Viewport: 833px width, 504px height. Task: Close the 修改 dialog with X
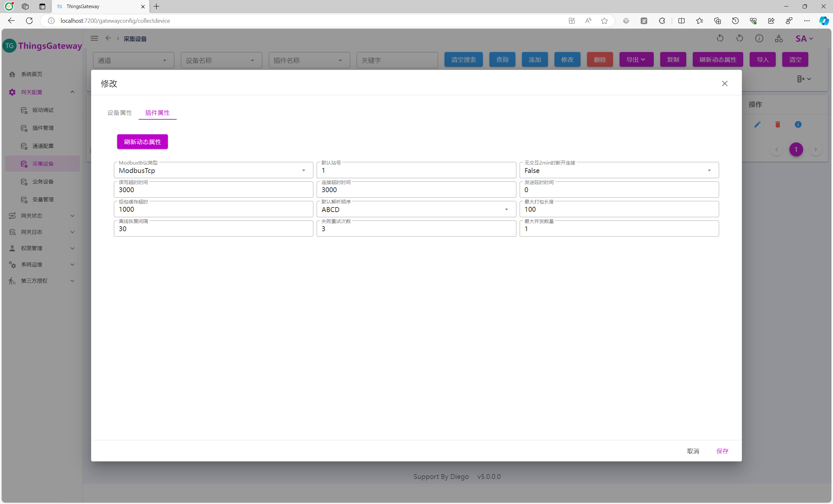tap(724, 84)
